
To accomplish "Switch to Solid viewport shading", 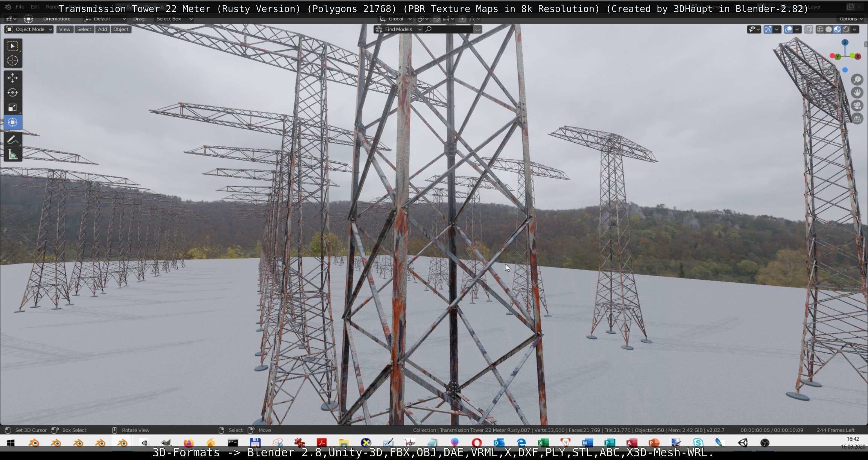I will [828, 29].
